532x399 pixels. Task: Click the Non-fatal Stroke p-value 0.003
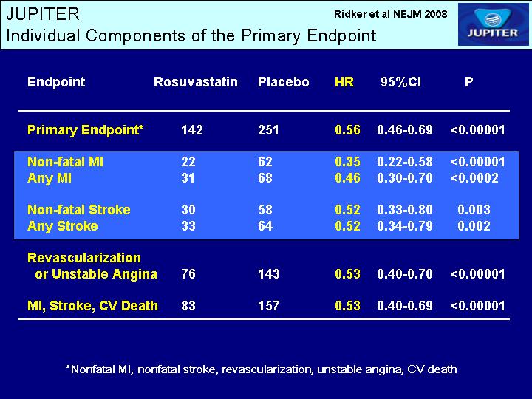474,210
